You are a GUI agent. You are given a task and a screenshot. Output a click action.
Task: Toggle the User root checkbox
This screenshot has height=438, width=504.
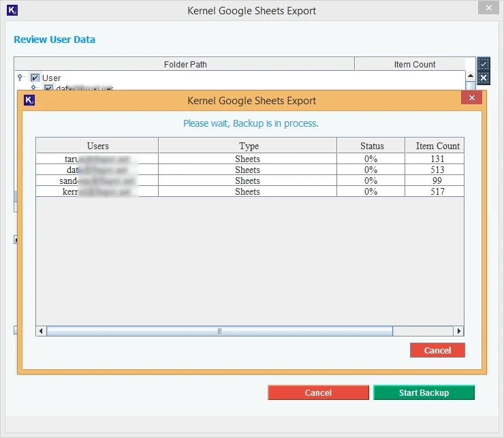tap(35, 78)
